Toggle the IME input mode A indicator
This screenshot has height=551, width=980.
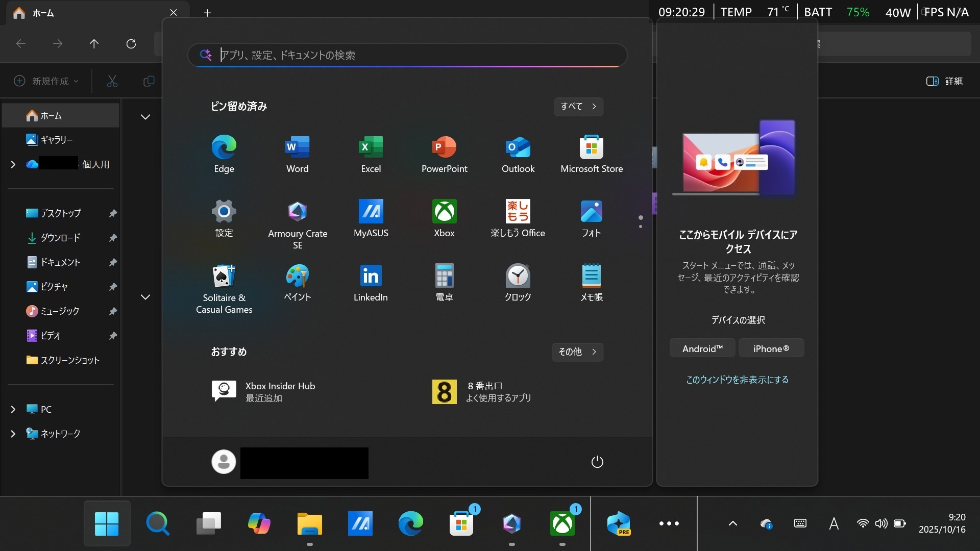click(x=834, y=523)
